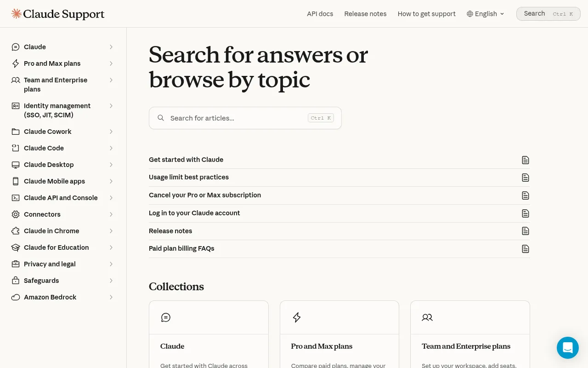The image size is (588, 368).
Task: Click the header Search button
Action: pyautogui.click(x=548, y=14)
